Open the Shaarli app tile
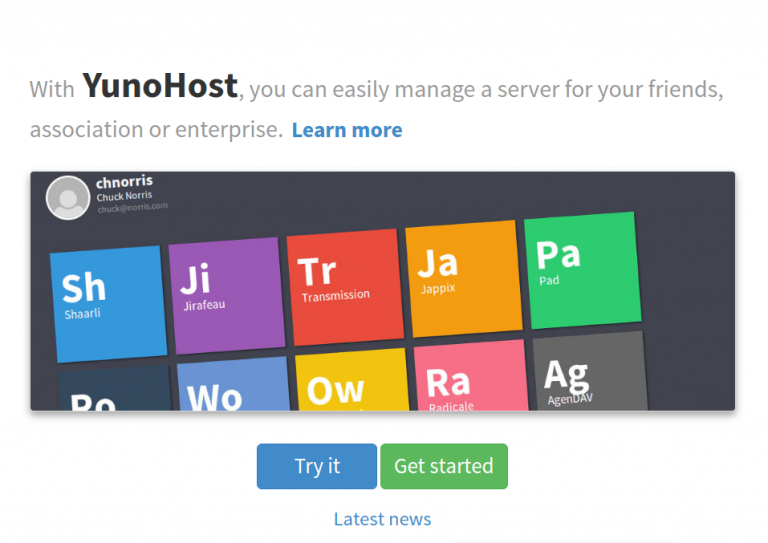The height and width of the screenshot is (543, 768). 109,304
